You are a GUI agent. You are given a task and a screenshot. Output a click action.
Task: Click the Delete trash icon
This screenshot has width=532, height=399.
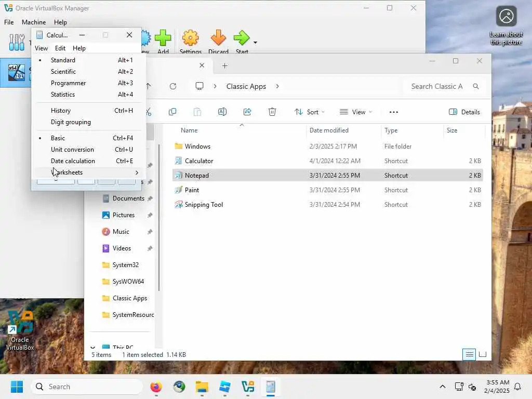pos(272,112)
